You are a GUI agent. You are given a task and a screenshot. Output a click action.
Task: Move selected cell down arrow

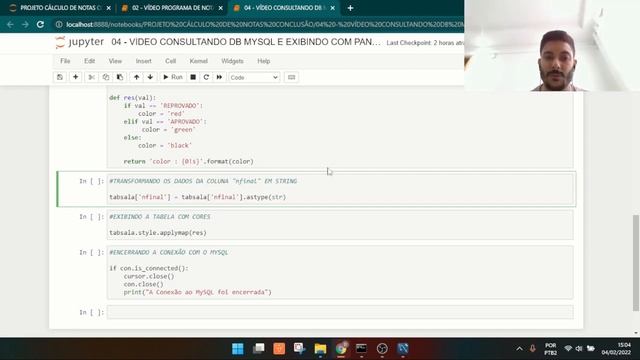(x=150, y=77)
